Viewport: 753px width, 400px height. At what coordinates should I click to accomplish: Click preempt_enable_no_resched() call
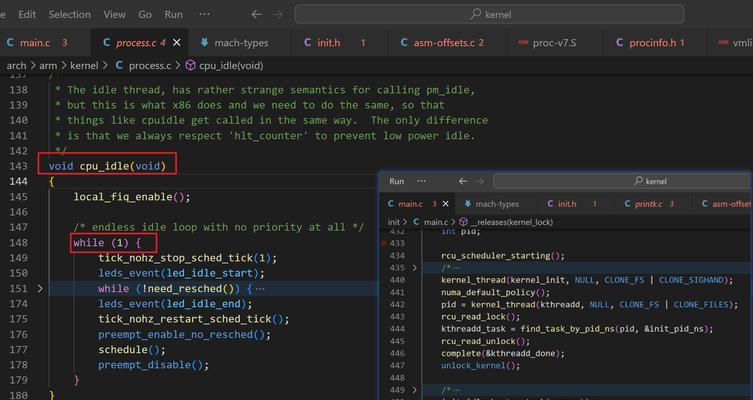tap(184, 335)
